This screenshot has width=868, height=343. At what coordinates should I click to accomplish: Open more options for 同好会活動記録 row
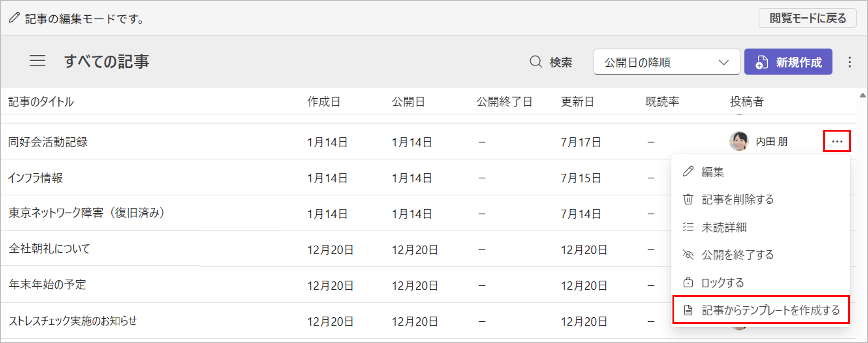tap(837, 141)
